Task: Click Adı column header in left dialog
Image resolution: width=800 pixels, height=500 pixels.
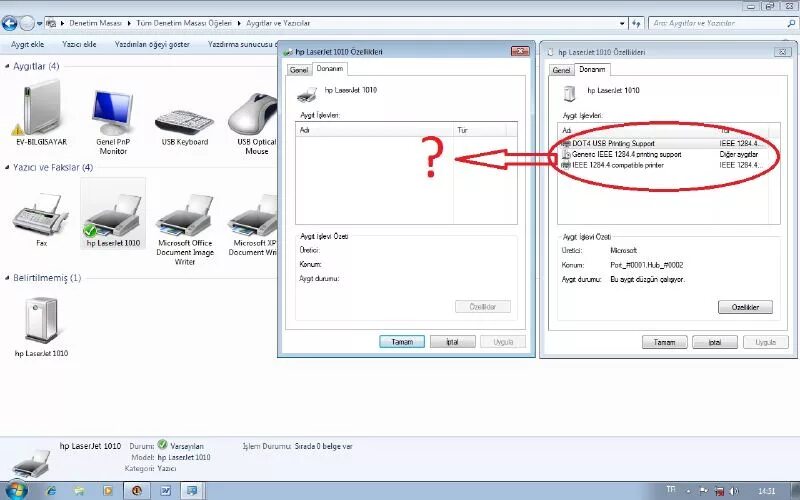Action: [374, 130]
